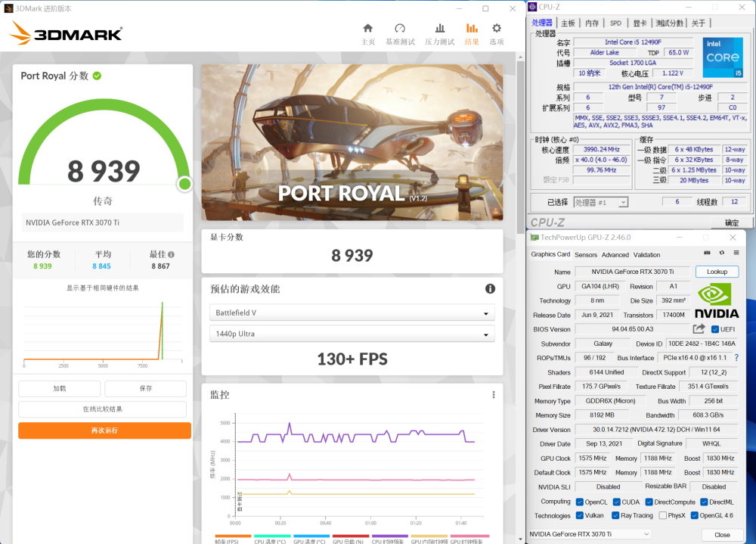Switch to the Sensors tab in GPU-Z

(585, 255)
